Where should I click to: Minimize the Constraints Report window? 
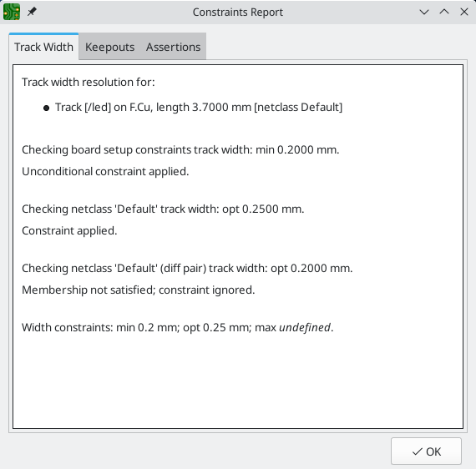point(424,13)
